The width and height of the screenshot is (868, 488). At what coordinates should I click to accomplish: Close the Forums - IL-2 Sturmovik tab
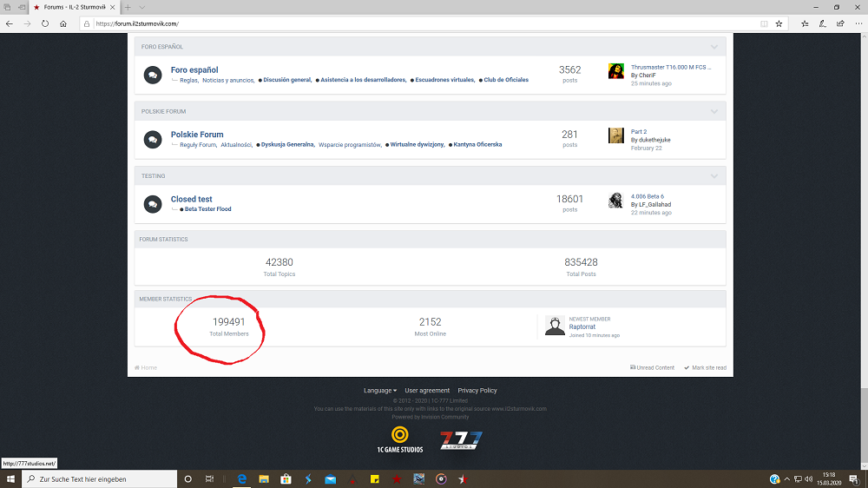click(112, 7)
